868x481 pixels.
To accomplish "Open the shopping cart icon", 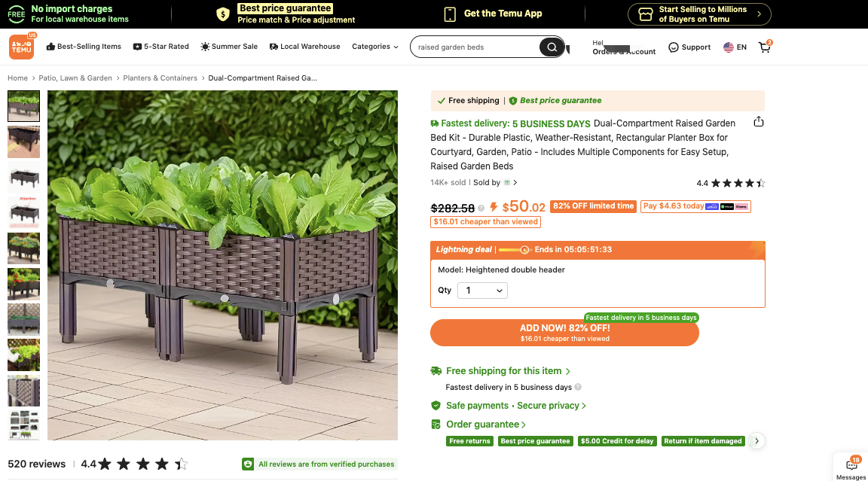I will (x=765, y=47).
